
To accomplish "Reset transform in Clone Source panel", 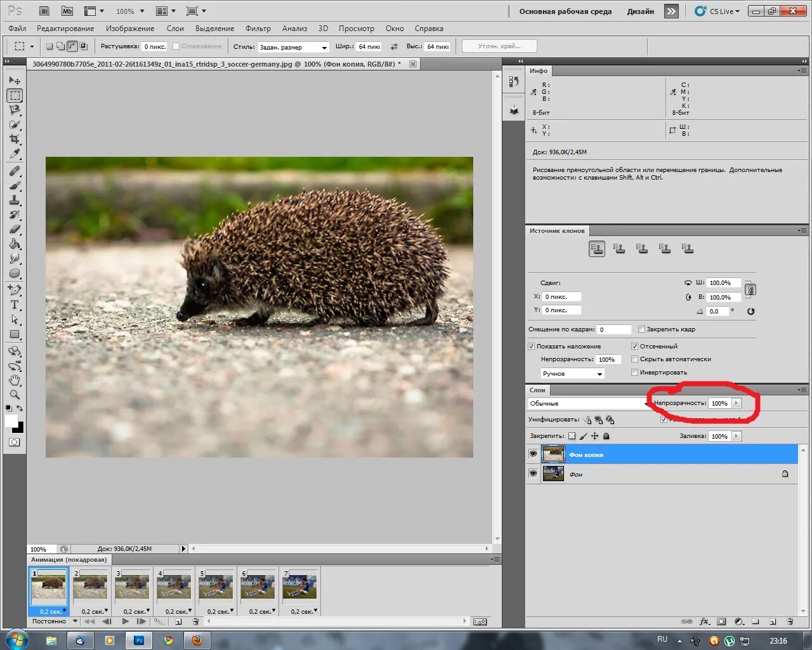I will pyautogui.click(x=750, y=311).
